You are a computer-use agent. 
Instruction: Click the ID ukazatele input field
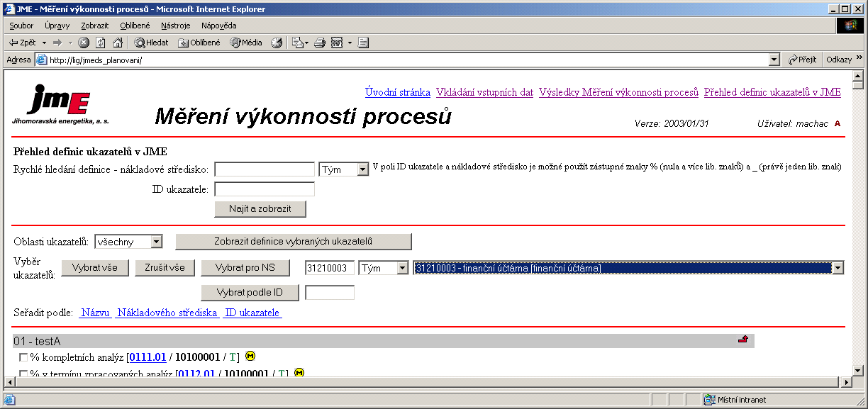click(265, 189)
